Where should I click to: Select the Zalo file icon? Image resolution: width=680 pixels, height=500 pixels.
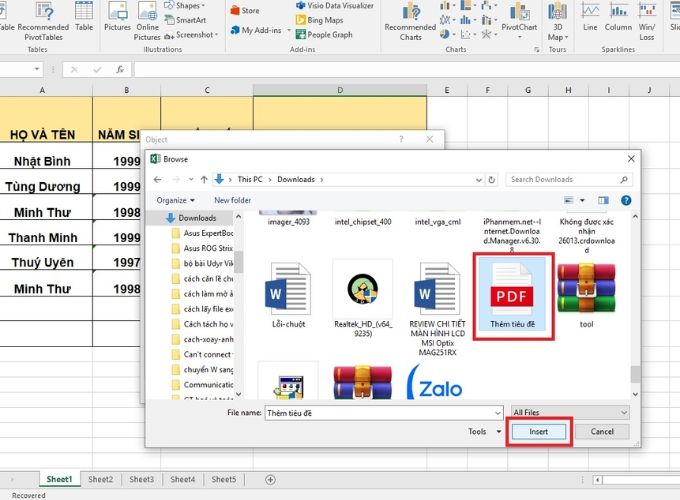tap(436, 382)
